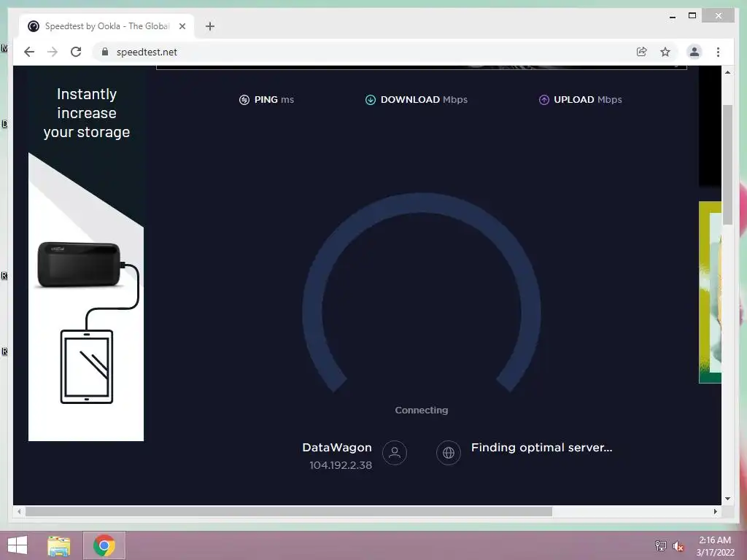Screen dimensions: 747x560
Task: Click the DOWNLOAD arrow icon
Action: tap(370, 99)
